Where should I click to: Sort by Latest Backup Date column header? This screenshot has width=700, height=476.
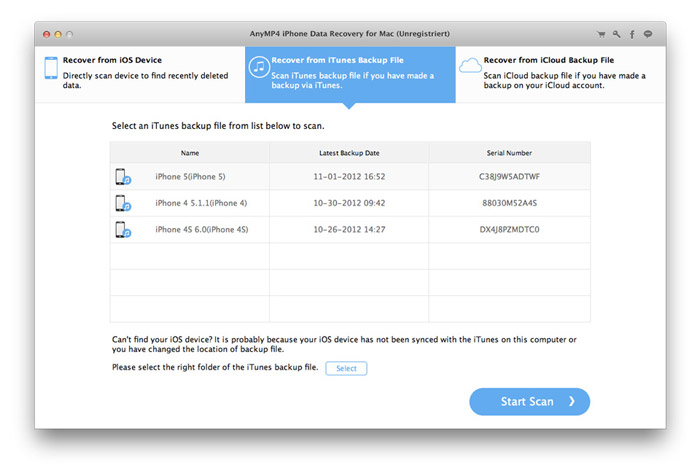(x=349, y=153)
